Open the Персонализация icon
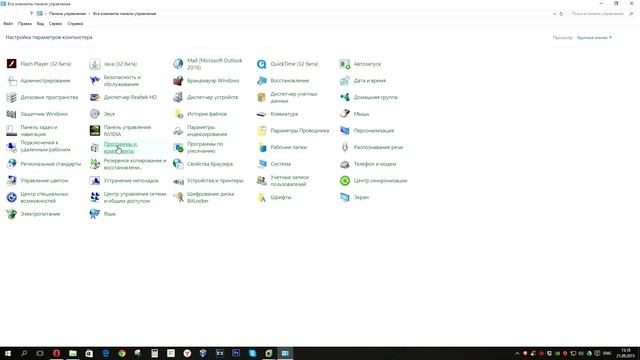The image size is (640, 360). (344, 131)
